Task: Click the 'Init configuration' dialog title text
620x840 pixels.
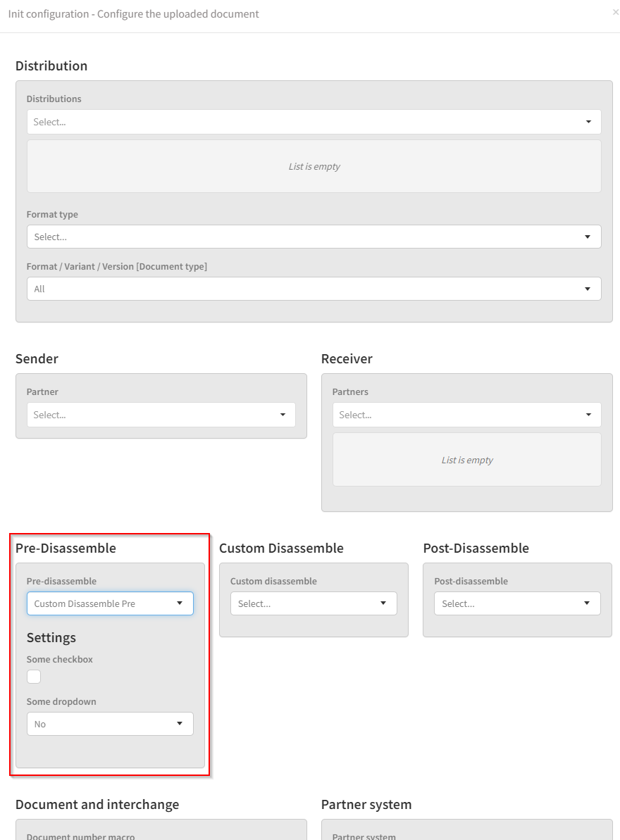Action: pyautogui.click(x=134, y=14)
